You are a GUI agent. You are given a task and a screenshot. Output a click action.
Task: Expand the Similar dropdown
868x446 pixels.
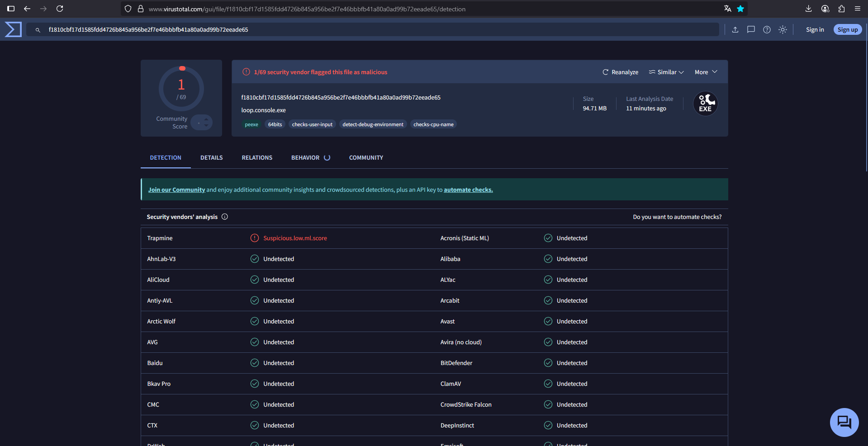pos(666,72)
